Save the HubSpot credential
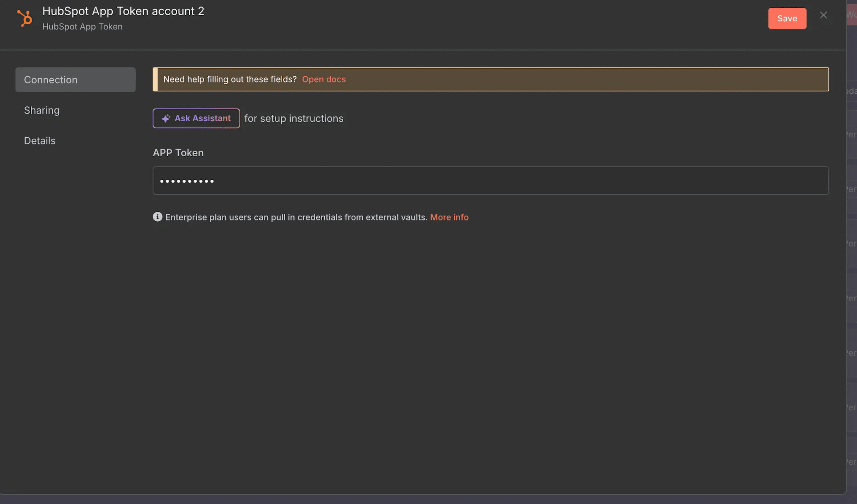 pyautogui.click(x=787, y=18)
